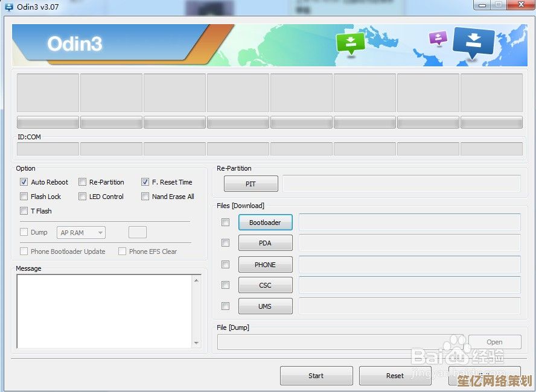Select the CSC file button
Image resolution: width=536 pixels, height=392 pixels.
[265, 285]
